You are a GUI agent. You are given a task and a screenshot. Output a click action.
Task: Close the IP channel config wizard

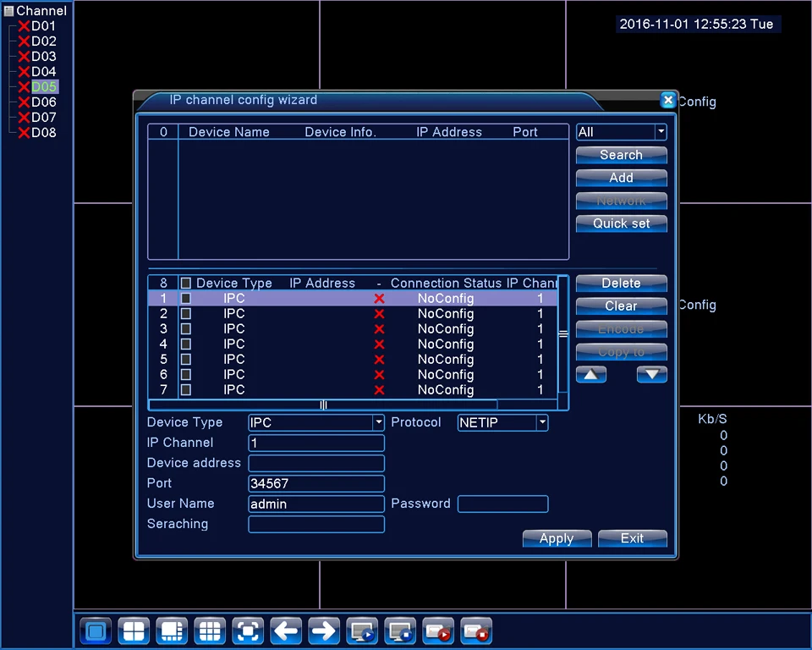668,100
